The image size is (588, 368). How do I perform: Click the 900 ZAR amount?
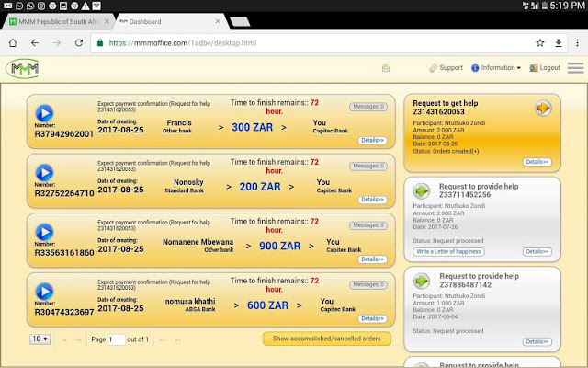[x=279, y=246]
